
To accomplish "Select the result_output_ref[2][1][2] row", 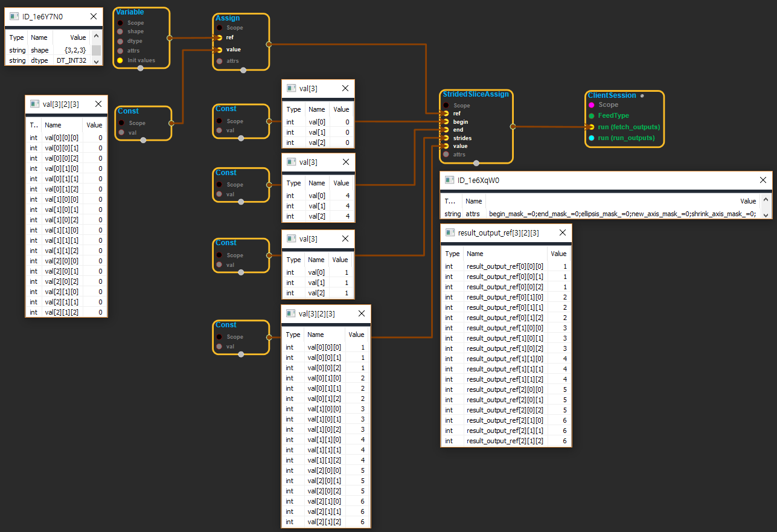I will pyautogui.click(x=505, y=441).
